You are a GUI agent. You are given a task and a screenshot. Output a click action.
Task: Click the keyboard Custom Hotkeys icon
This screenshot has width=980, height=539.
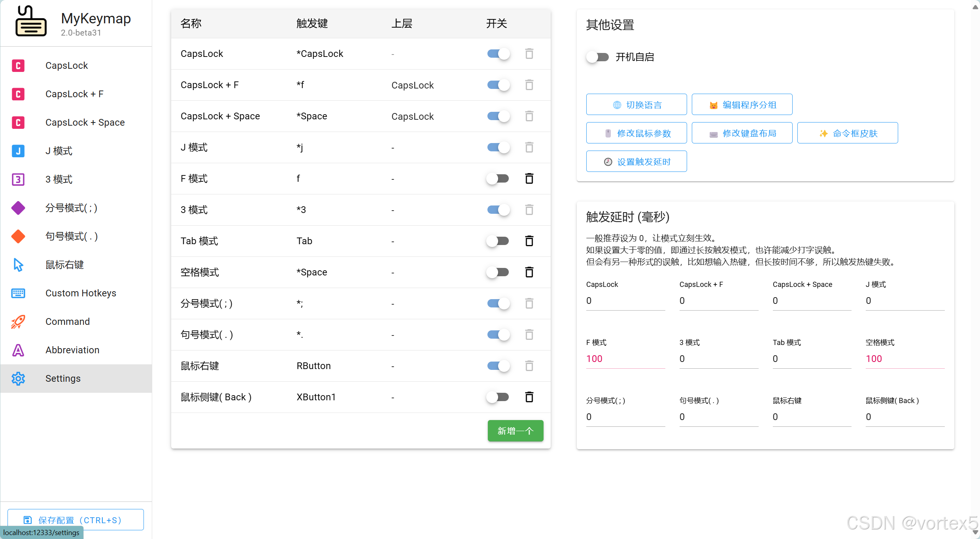click(18, 293)
